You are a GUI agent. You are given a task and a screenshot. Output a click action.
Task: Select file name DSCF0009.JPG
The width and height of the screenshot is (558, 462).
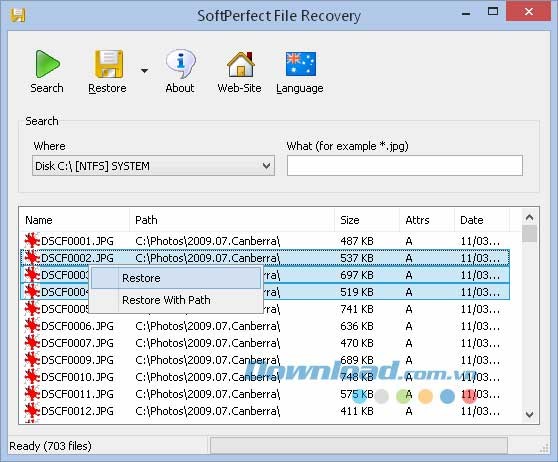click(x=77, y=360)
